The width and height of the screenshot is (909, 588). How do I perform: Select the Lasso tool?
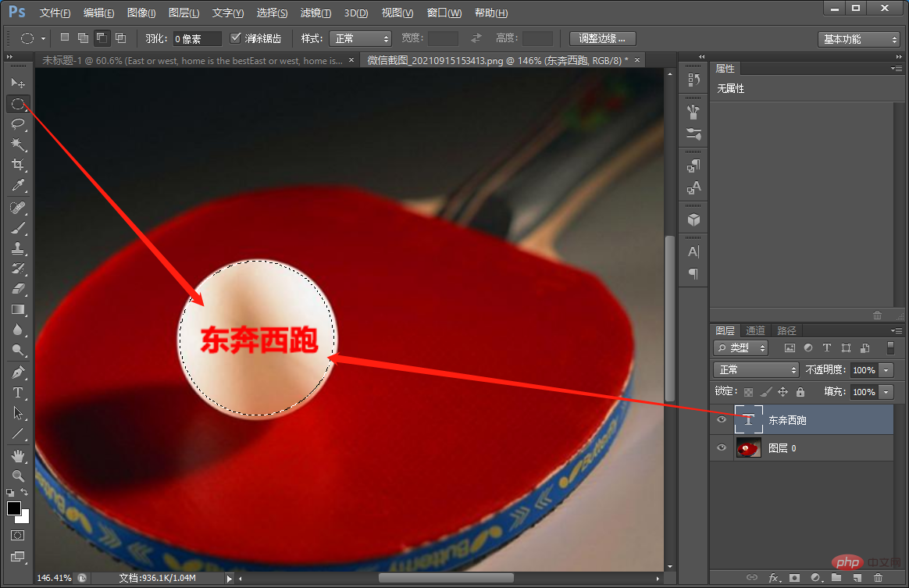tap(18, 124)
